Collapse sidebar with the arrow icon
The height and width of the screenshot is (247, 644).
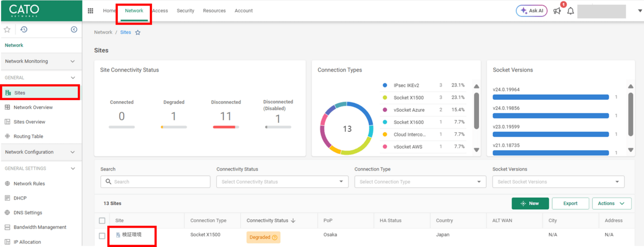click(x=74, y=30)
